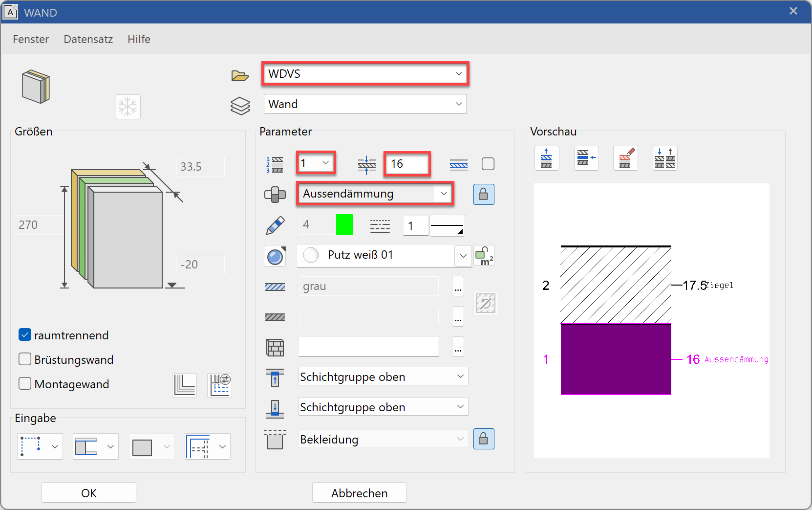Click the layers stack icon beside Wand
The image size is (812, 510).
coord(240,106)
